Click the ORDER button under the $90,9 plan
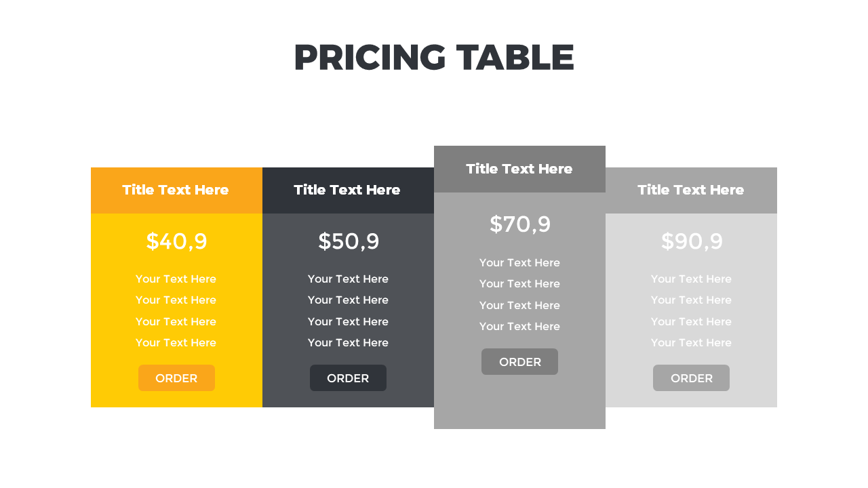Image resolution: width=868 pixels, height=488 pixels. [691, 378]
